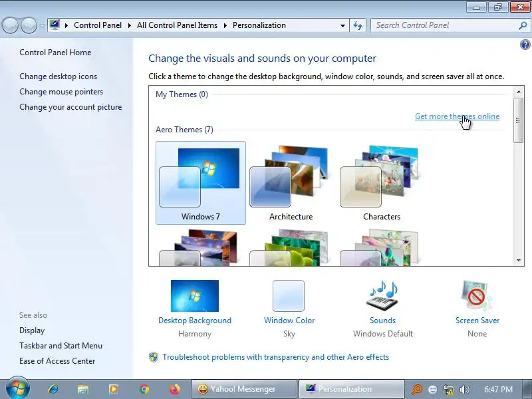Open the Windows Start button
The image size is (532, 399).
pos(18,388)
